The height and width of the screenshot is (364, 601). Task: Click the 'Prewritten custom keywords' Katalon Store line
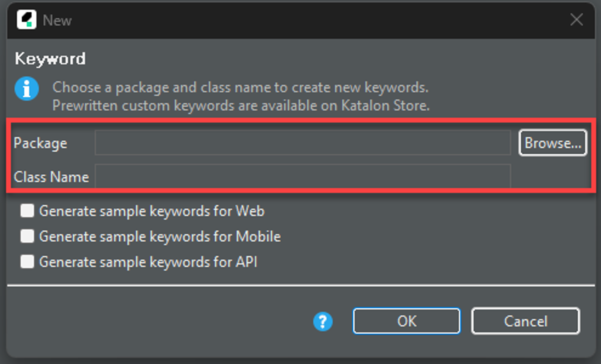point(241,106)
